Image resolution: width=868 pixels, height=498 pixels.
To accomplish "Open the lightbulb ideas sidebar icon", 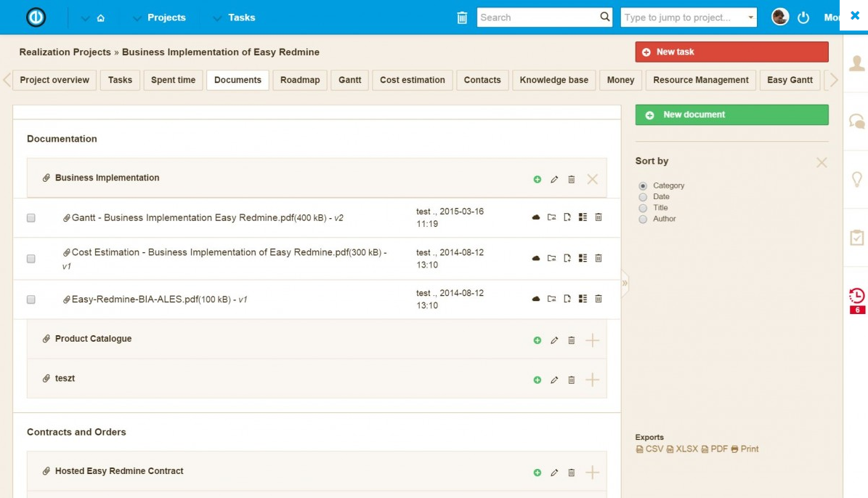I will click(x=857, y=179).
